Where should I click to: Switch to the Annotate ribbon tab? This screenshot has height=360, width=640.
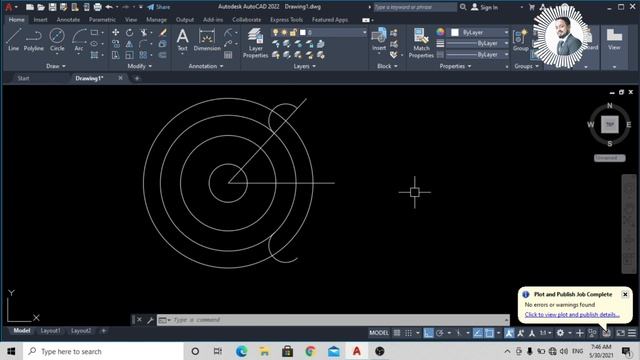pos(68,20)
